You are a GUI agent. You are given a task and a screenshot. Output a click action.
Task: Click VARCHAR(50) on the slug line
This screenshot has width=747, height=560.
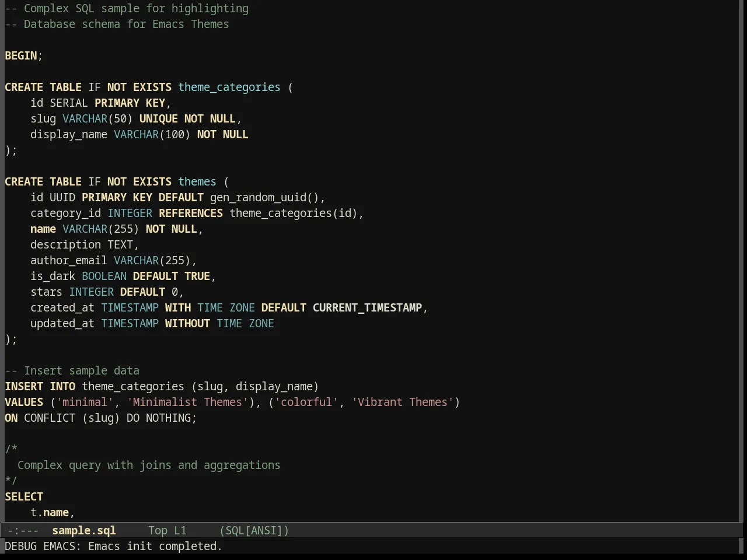[x=97, y=118]
